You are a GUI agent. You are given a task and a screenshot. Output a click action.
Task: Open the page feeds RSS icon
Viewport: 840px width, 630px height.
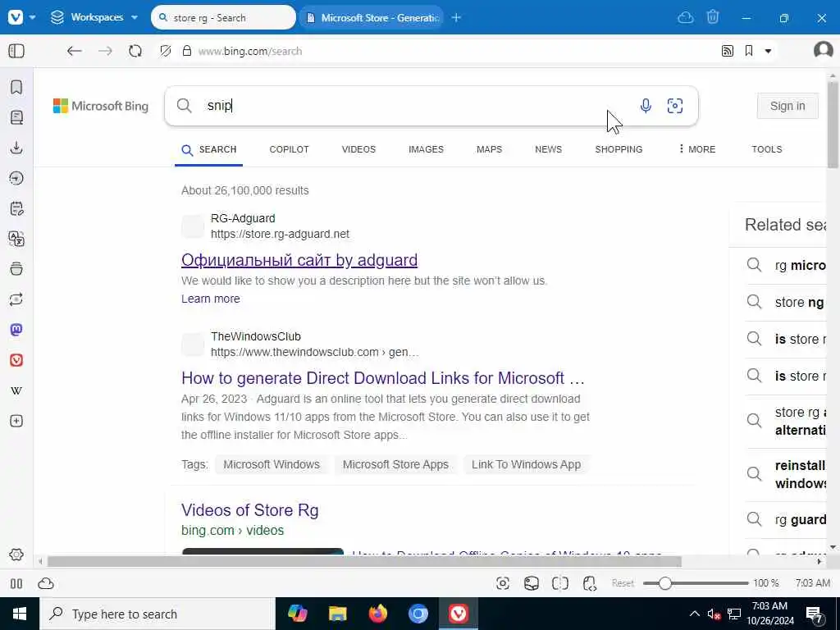727,51
